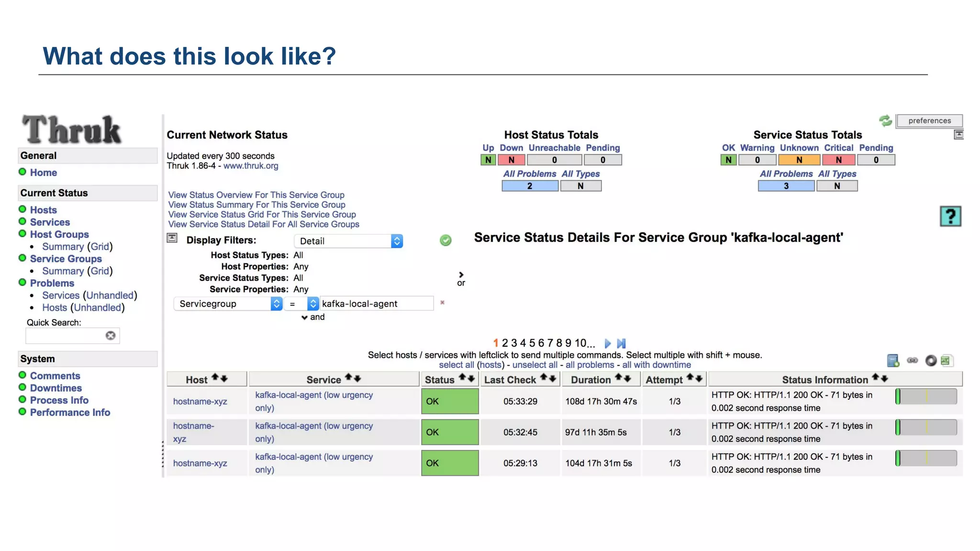This screenshot has width=980, height=551.
Task: Click the chain link permalink icon
Action: click(913, 361)
